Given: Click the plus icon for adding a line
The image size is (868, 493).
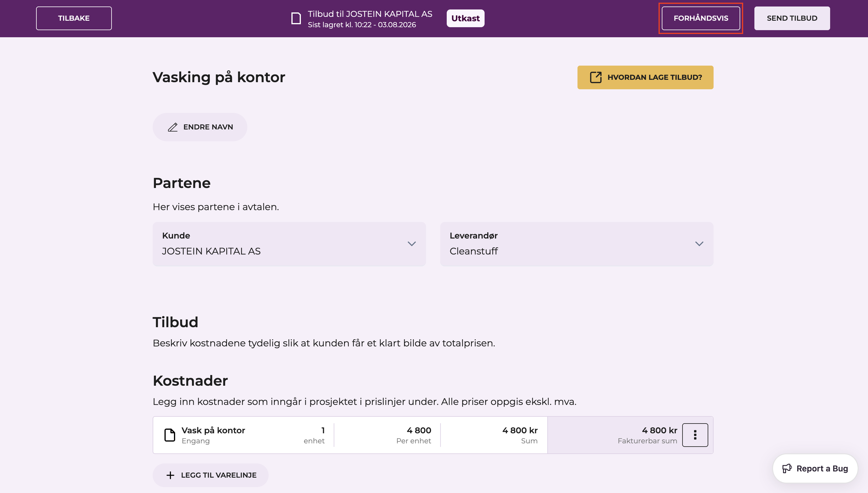Looking at the screenshot, I should [170, 475].
